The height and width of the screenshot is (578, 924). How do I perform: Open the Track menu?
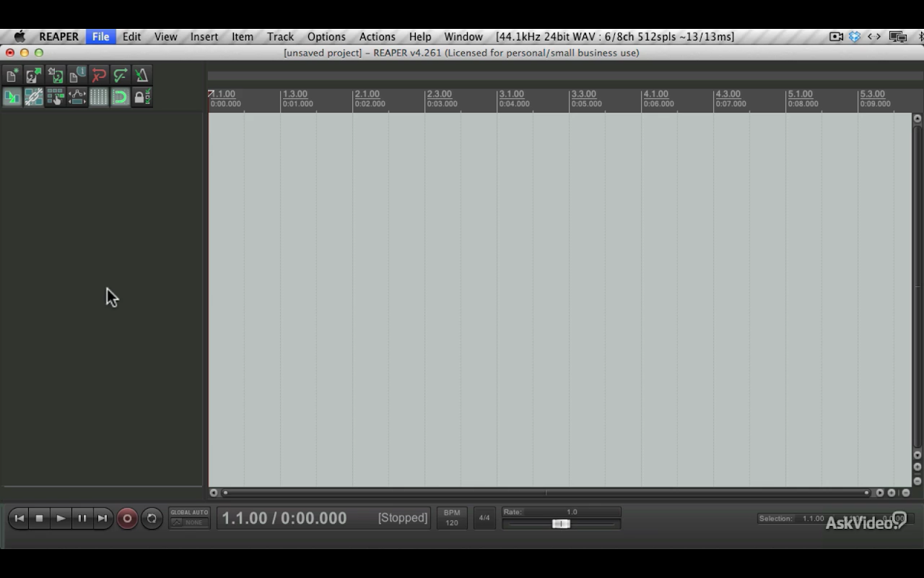pos(280,37)
